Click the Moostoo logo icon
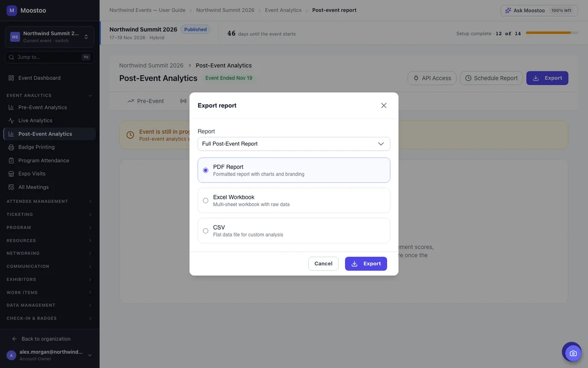Screen dimensions: 588x368 click(12, 10)
